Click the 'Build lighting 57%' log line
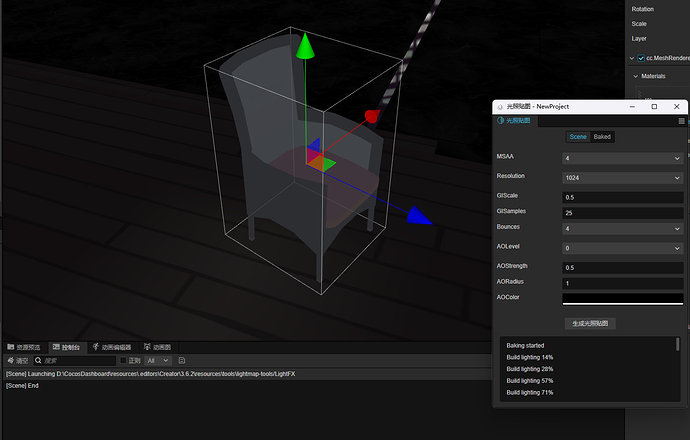 click(x=529, y=381)
